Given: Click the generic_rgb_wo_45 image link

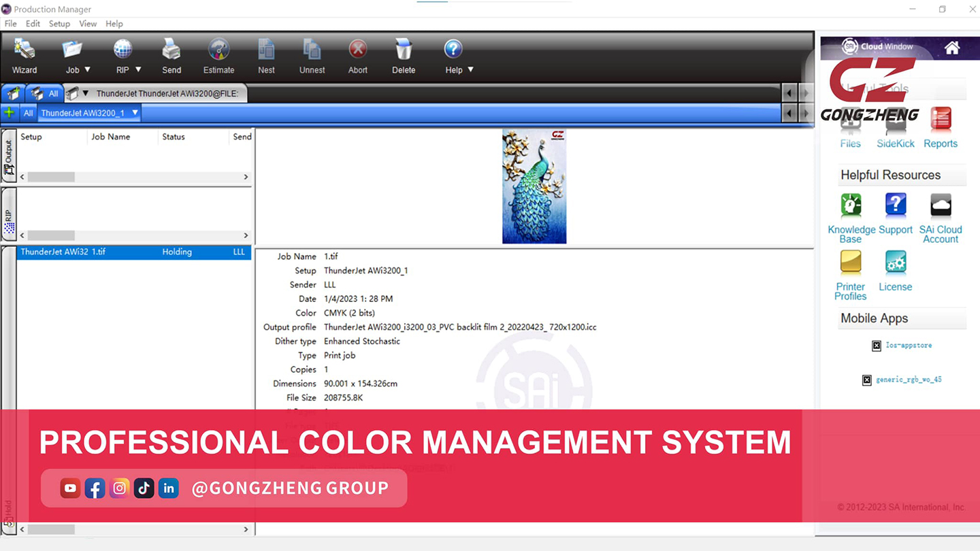Looking at the screenshot, I should (902, 380).
